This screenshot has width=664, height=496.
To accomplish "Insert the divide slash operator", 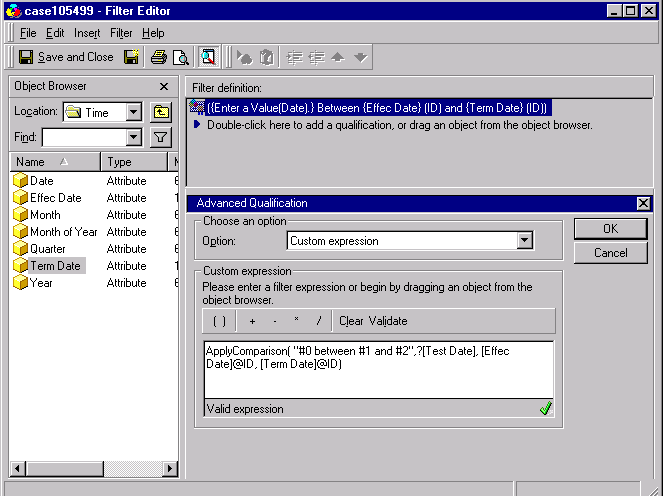I will tap(319, 321).
